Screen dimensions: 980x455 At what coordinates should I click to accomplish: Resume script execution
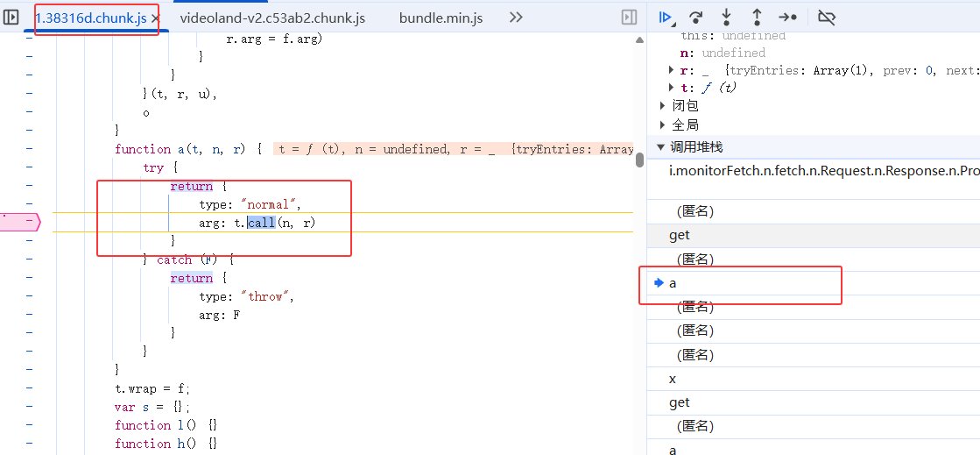coord(666,18)
